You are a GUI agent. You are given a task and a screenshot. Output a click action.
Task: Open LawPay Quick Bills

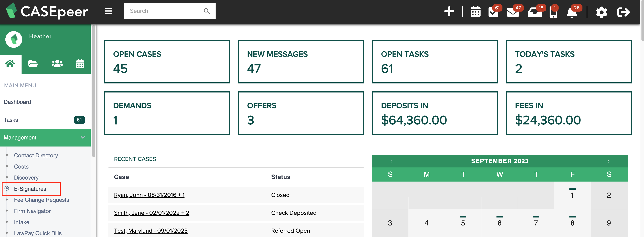[x=38, y=233]
